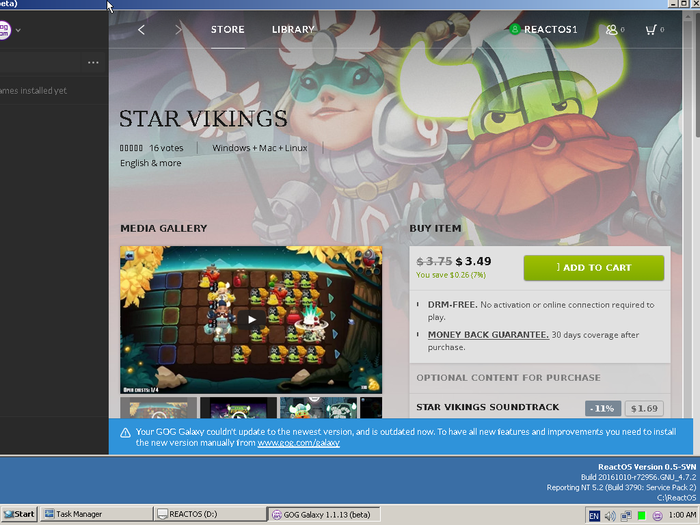Click the volume icon in system tray
Image resolution: width=700 pixels, height=525 pixels.
click(x=610, y=516)
